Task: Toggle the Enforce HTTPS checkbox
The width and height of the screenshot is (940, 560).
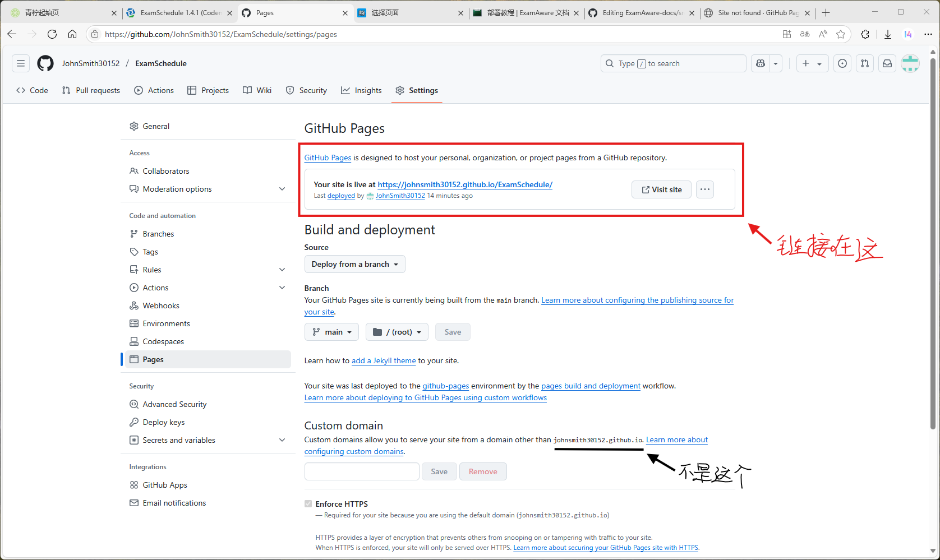Action: coord(308,504)
